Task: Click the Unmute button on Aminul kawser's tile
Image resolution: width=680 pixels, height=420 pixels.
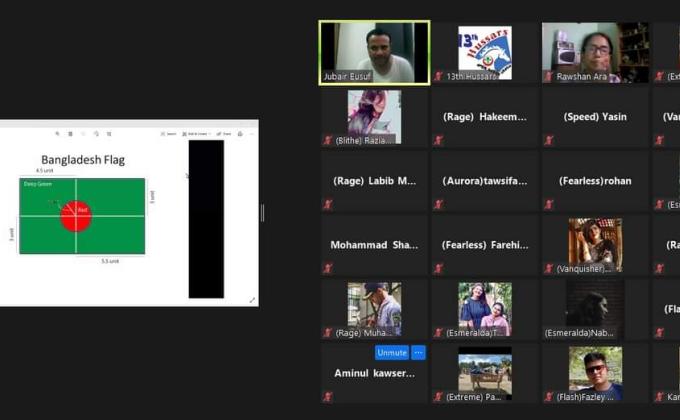Action: click(x=392, y=352)
